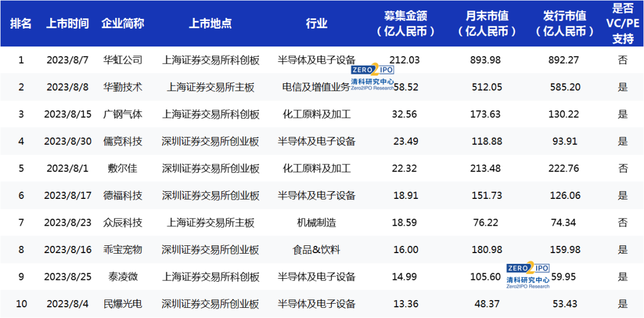This screenshot has height=318, width=644.
Task: Select issue market value 159.98
Action: (565, 250)
